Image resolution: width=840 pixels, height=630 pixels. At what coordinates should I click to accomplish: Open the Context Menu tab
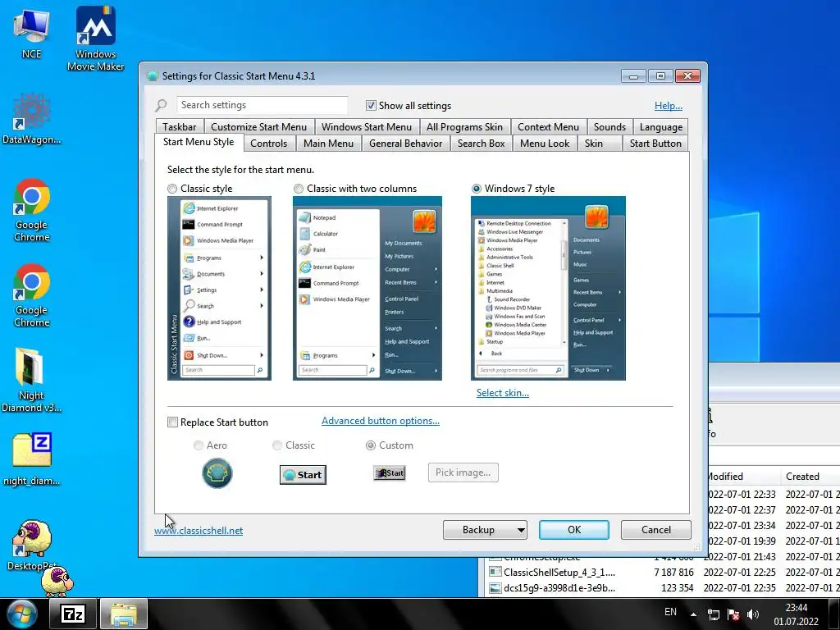coord(548,127)
